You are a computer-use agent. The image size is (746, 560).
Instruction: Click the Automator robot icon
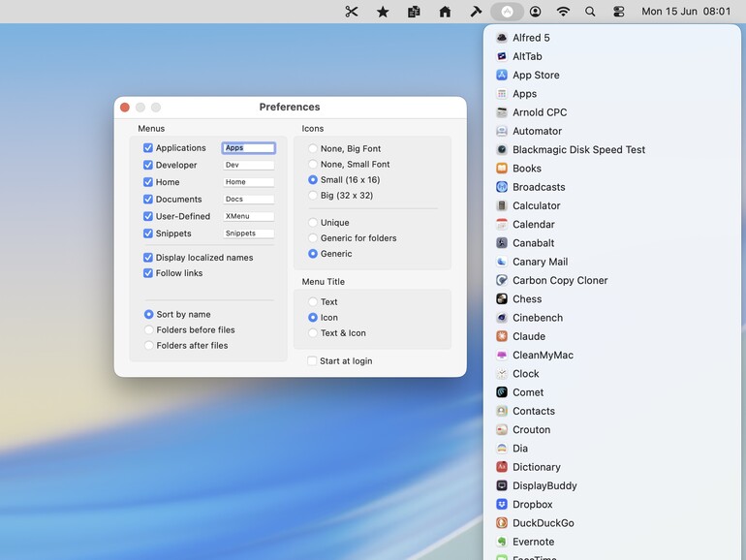[502, 131]
